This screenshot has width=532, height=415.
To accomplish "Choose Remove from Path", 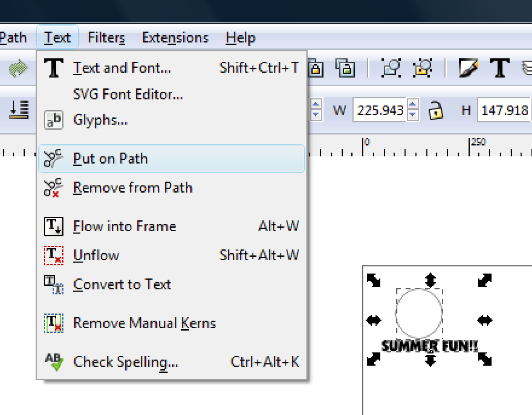I will pos(133,188).
